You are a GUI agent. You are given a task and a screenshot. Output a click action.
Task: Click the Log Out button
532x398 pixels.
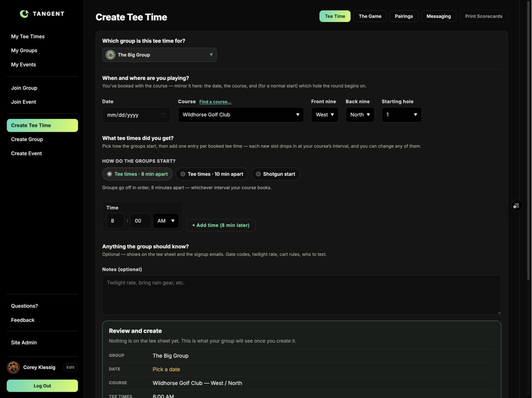pos(42,386)
